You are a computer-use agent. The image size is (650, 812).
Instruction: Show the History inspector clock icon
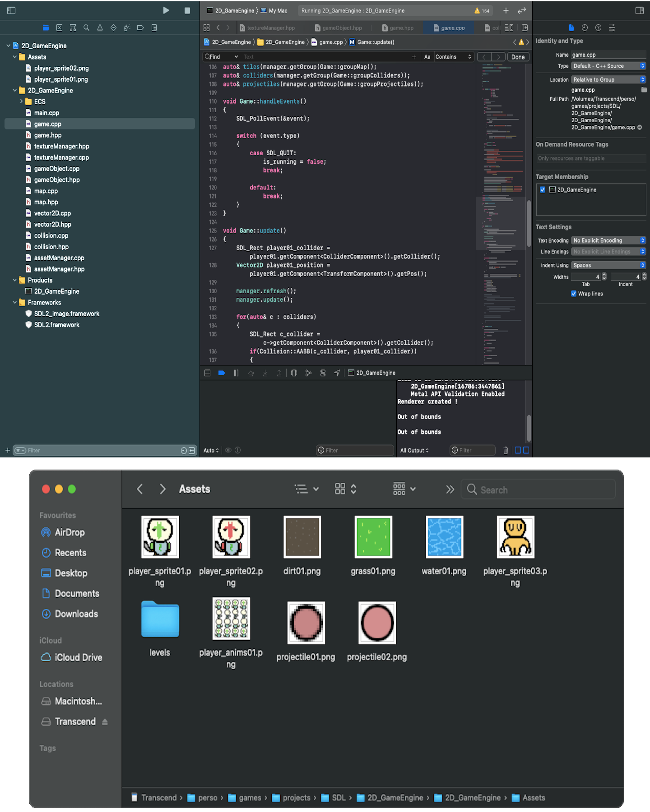coord(585,28)
